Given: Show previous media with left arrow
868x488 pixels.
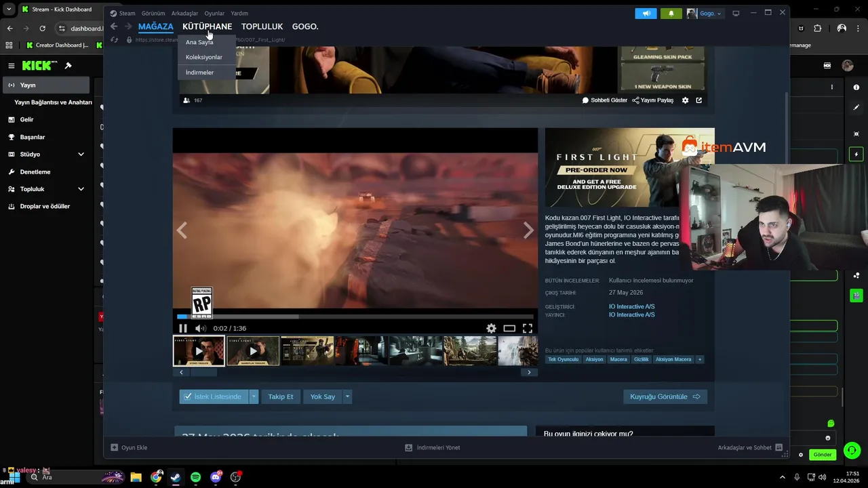Looking at the screenshot, I should coord(182,230).
